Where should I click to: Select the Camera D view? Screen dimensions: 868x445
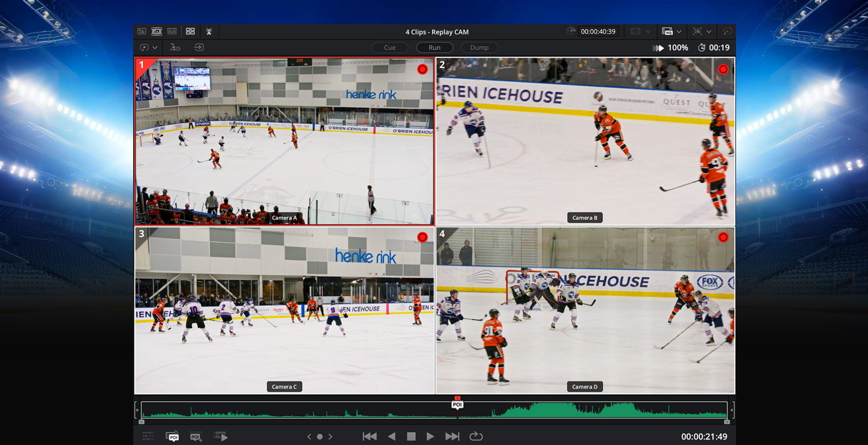[585, 310]
